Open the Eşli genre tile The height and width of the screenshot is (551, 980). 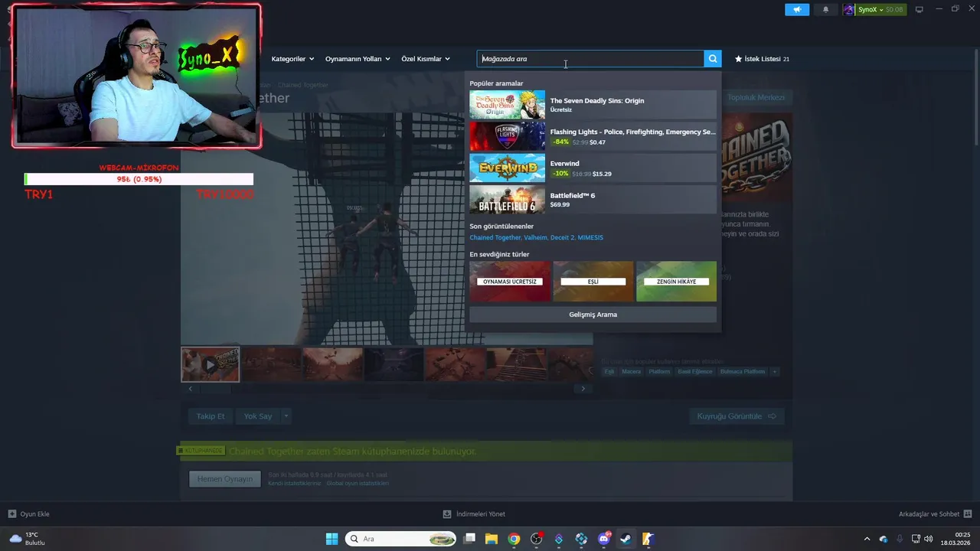pos(593,281)
